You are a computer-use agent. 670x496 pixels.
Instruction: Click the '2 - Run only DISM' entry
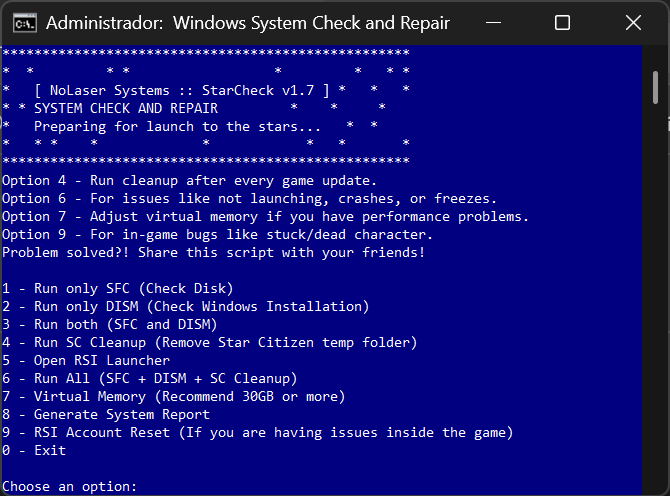[185, 307]
